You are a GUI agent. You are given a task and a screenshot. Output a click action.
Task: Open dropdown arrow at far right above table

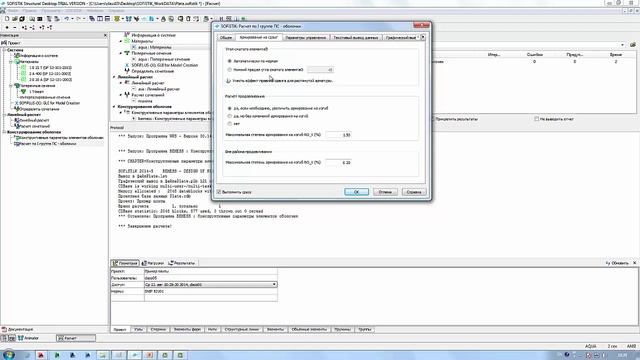click(x=622, y=45)
